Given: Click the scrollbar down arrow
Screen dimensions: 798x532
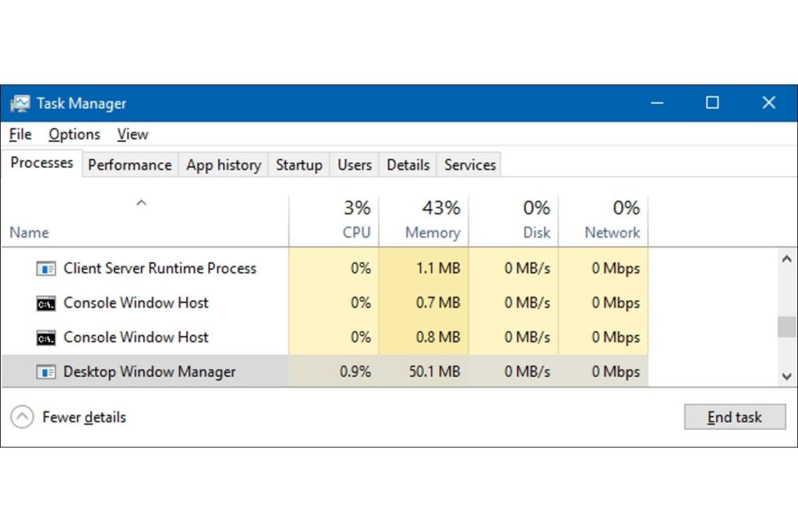Looking at the screenshot, I should pos(786,376).
